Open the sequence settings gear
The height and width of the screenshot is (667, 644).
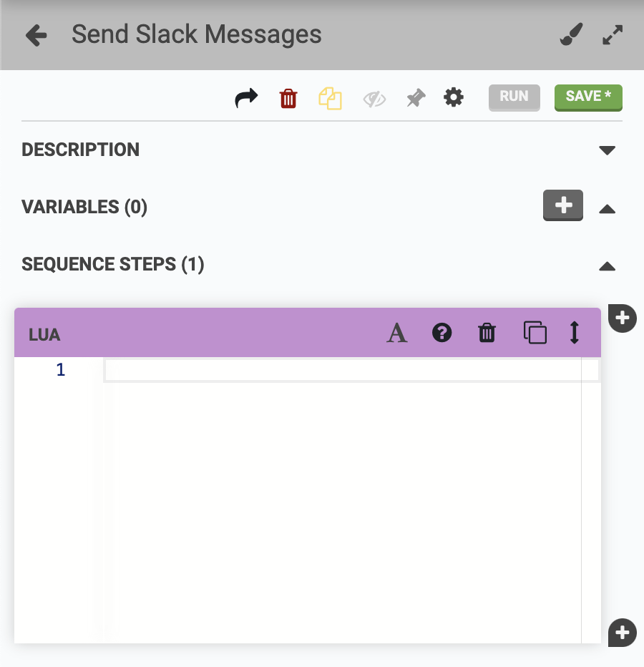click(x=454, y=97)
